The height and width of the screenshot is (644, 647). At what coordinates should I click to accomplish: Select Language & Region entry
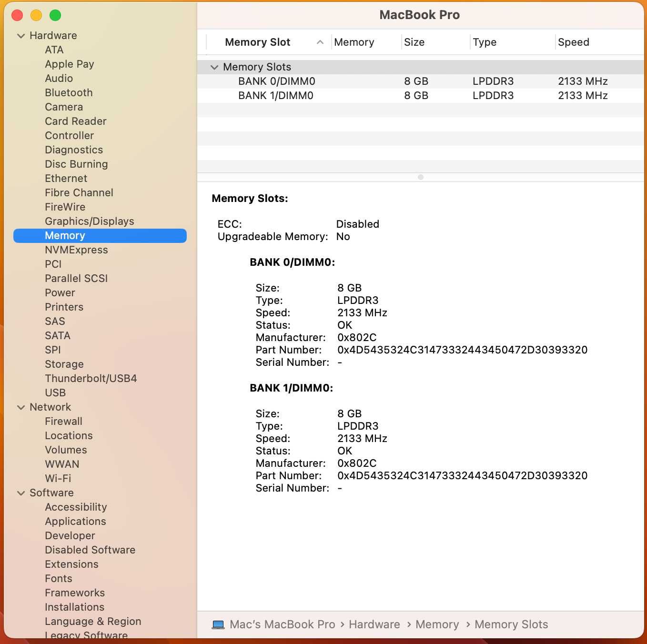click(x=93, y=622)
